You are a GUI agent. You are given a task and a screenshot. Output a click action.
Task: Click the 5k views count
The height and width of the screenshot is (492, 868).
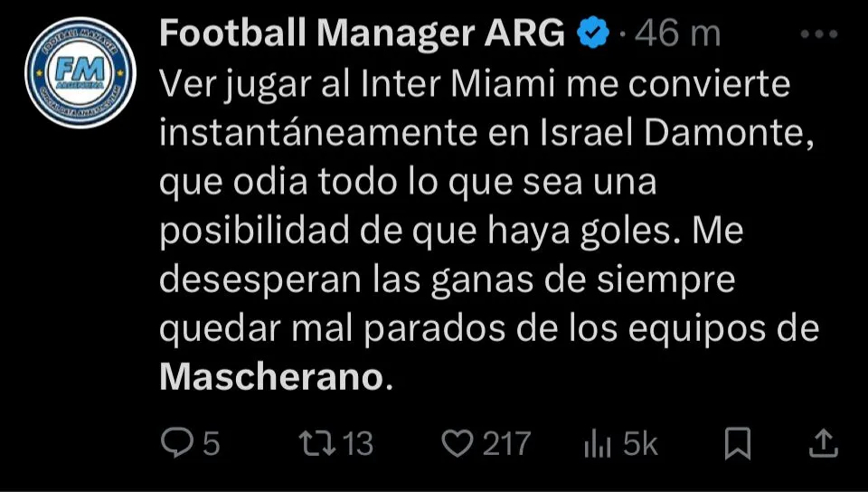(640, 443)
